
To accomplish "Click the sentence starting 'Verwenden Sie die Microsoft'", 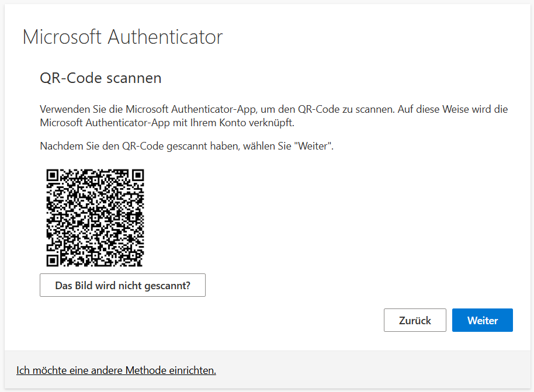I will (x=217, y=109).
